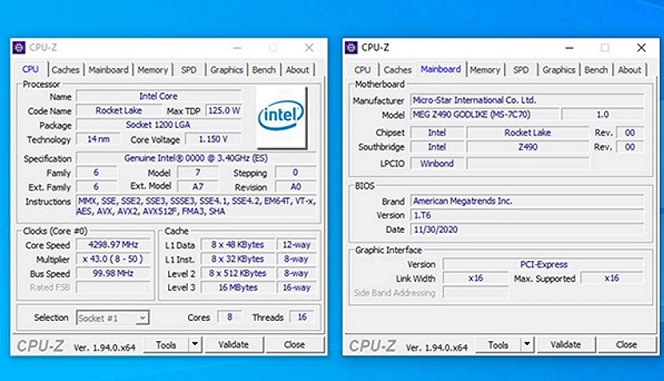Close the left CPU-Z window
Screen dimensions: 664x381
coord(309,48)
